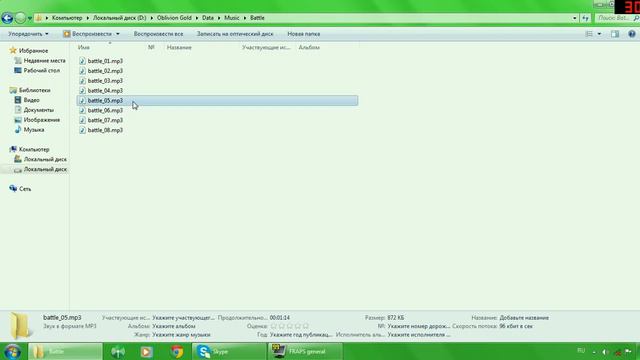The height and width of the screenshot is (360, 640).
Task: Sort by the № column header
Action: 151,47
